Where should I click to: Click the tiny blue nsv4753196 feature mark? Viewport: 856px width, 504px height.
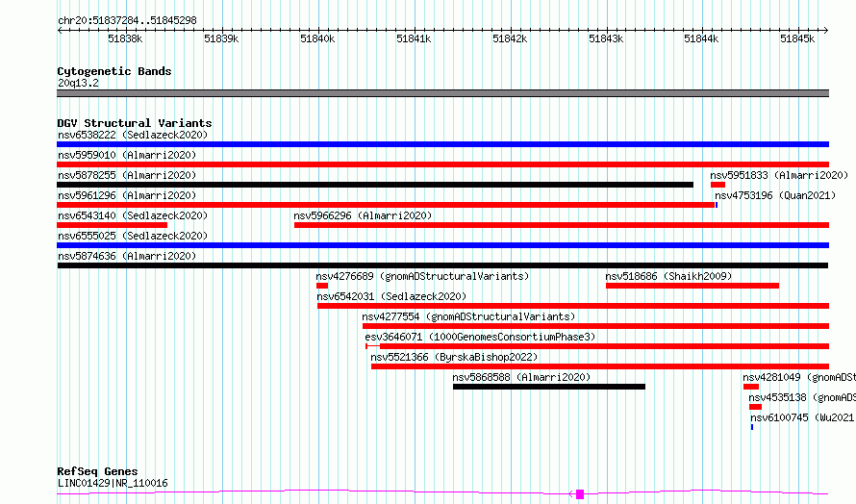pos(717,205)
